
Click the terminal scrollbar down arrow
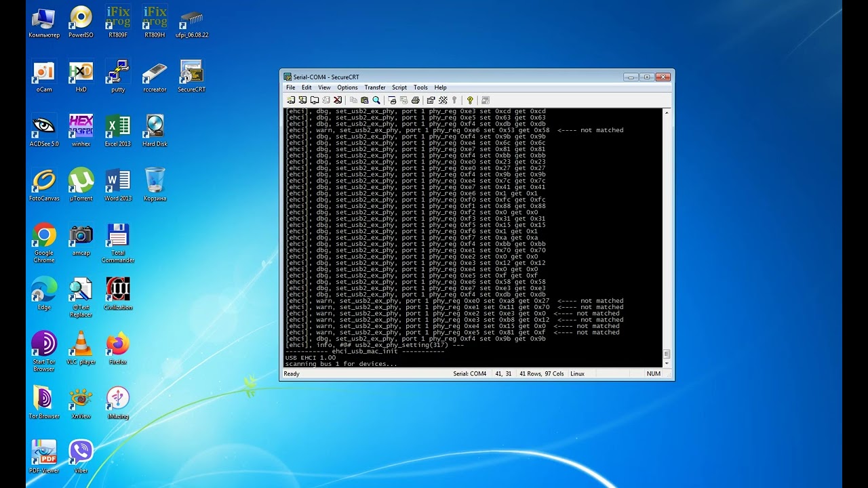(x=667, y=363)
